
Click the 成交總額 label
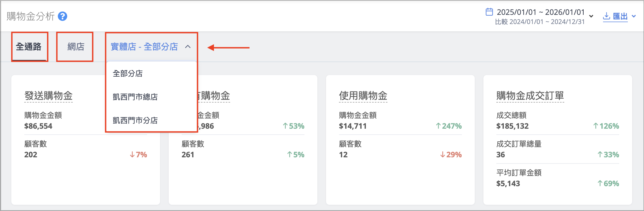point(511,115)
